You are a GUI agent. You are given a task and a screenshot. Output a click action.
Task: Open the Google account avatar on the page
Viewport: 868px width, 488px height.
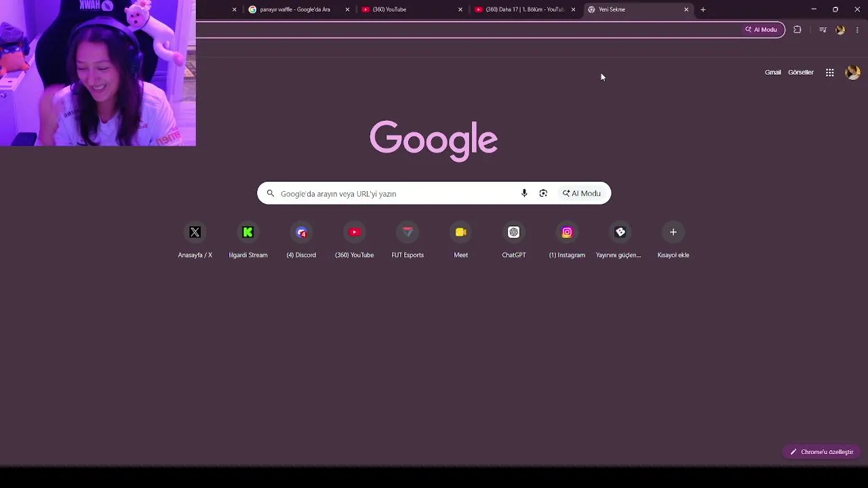[x=853, y=73]
